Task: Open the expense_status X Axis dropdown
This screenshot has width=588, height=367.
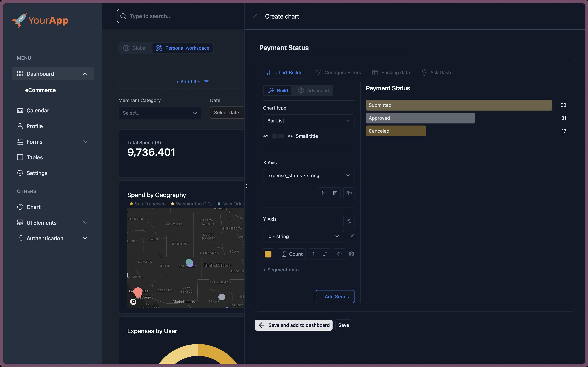Action: (308, 176)
